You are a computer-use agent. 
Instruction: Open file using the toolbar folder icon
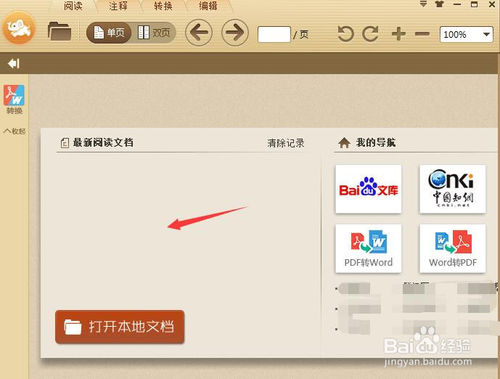(x=59, y=32)
